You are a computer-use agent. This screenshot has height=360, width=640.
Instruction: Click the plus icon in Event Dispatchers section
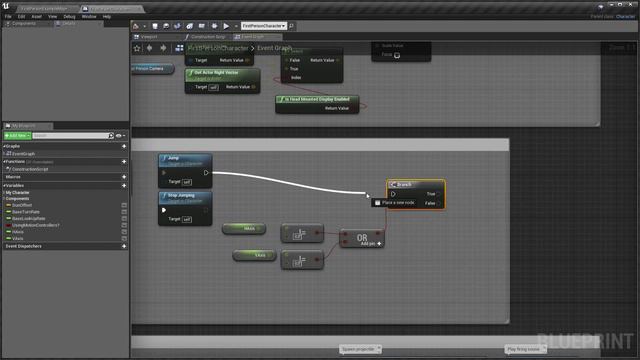(124, 246)
